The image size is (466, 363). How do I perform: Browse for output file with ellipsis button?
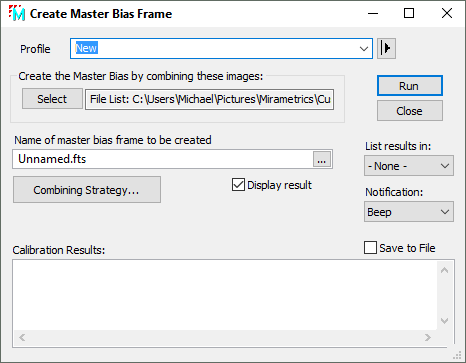point(322,159)
